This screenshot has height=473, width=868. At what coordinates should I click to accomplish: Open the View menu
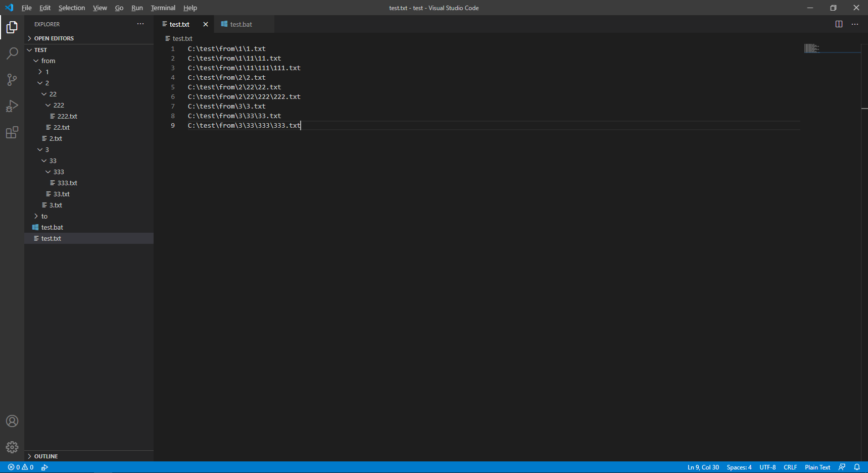(100, 8)
